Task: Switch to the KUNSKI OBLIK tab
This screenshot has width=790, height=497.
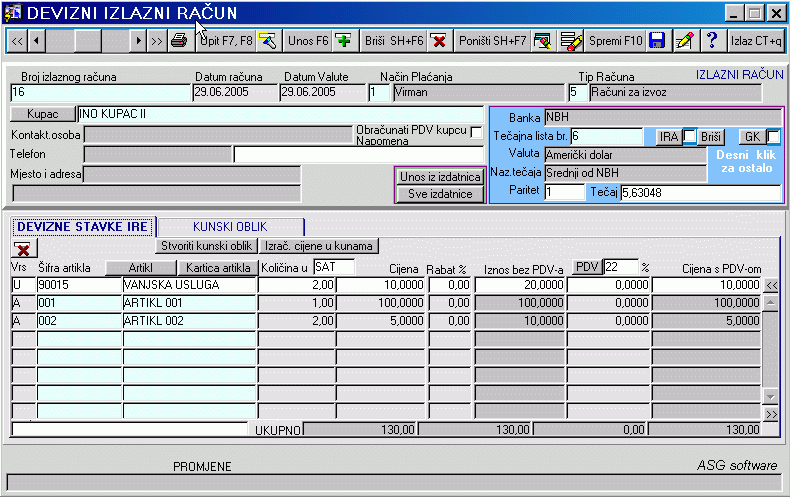Action: pyautogui.click(x=230, y=227)
